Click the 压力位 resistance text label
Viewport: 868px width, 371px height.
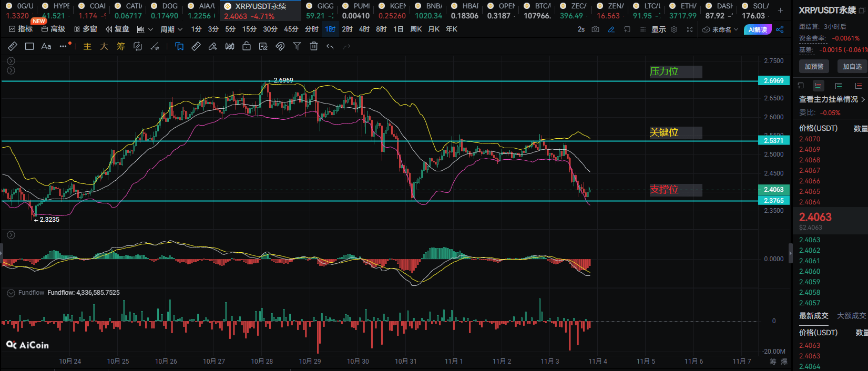click(x=665, y=71)
